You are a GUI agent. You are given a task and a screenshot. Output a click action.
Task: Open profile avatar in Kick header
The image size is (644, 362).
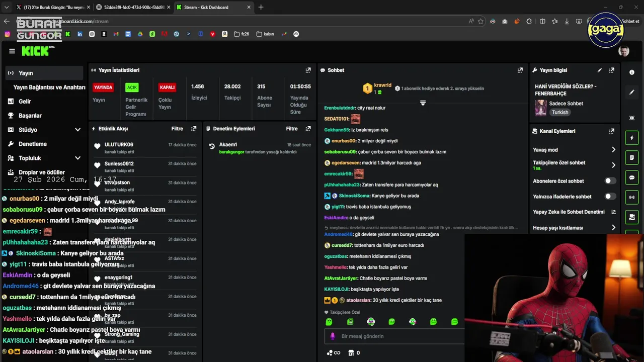[624, 51]
